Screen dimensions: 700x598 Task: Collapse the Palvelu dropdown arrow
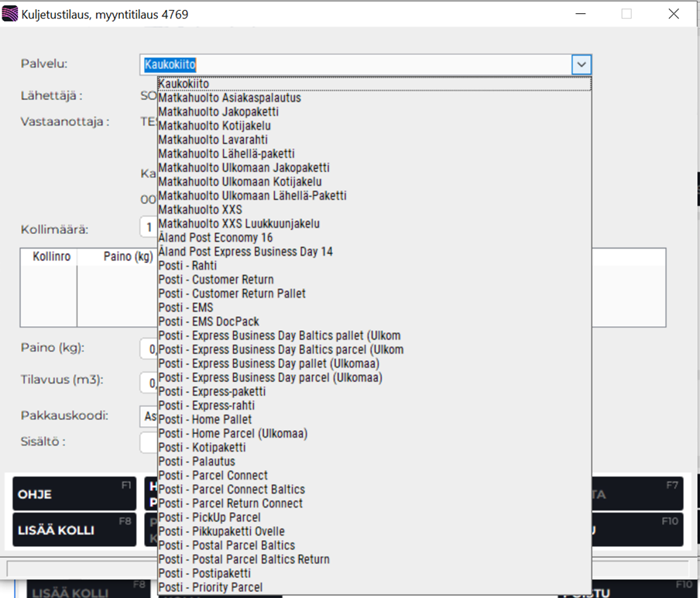(581, 65)
